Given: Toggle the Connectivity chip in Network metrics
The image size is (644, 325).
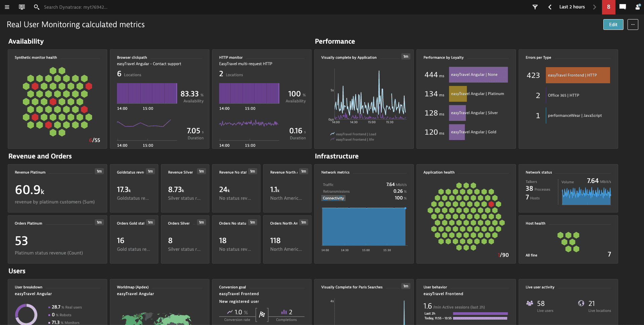Looking at the screenshot, I should (x=333, y=198).
